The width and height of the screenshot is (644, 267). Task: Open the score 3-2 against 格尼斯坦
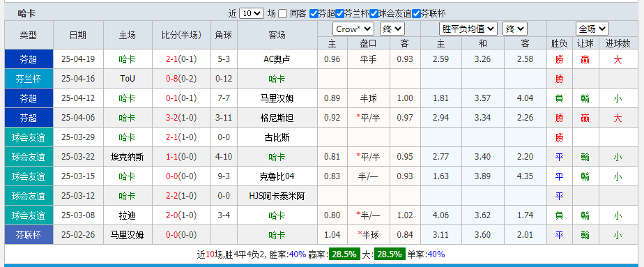171,118
